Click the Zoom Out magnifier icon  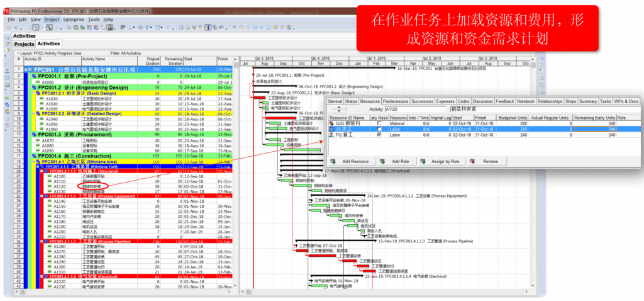[241, 28]
